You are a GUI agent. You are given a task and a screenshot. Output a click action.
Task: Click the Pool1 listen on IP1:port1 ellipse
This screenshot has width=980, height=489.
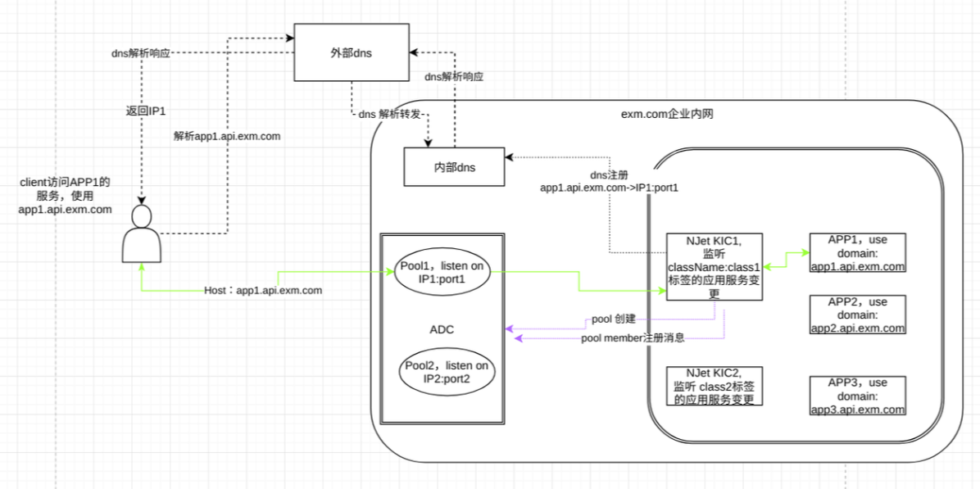(x=442, y=274)
